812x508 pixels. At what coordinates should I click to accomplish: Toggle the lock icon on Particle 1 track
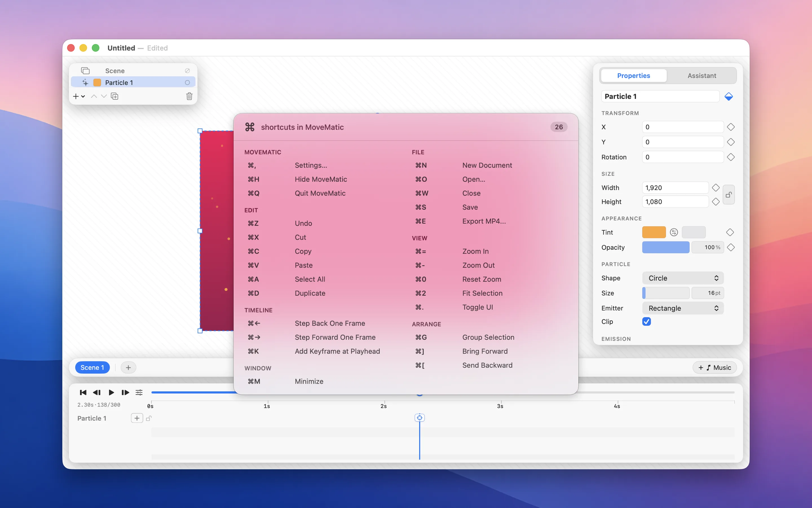click(149, 418)
